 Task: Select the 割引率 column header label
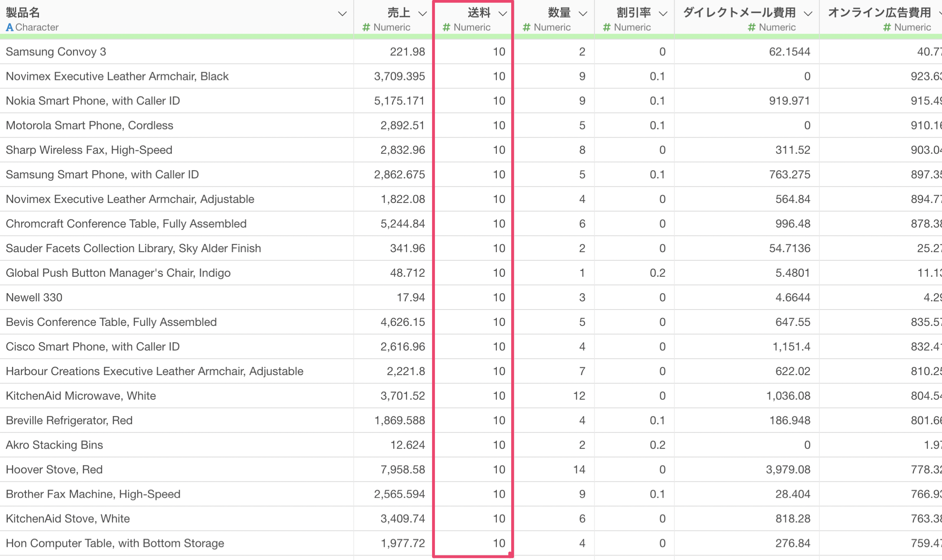[633, 13]
